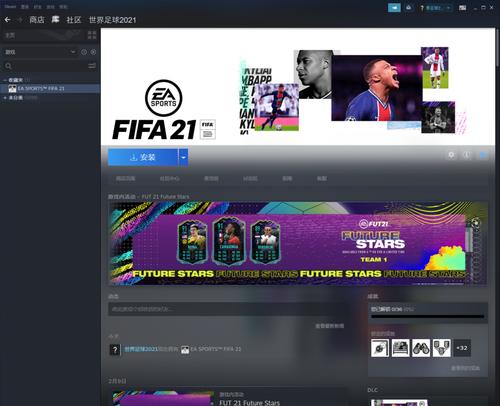Click the binoculars achievement icon
500x406 pixels.
[x=421, y=348]
